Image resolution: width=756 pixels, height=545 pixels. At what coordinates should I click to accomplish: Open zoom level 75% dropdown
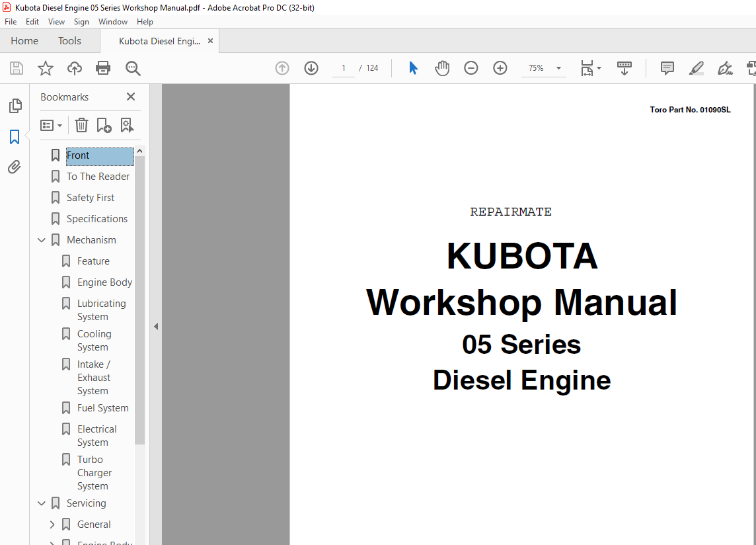coord(558,68)
